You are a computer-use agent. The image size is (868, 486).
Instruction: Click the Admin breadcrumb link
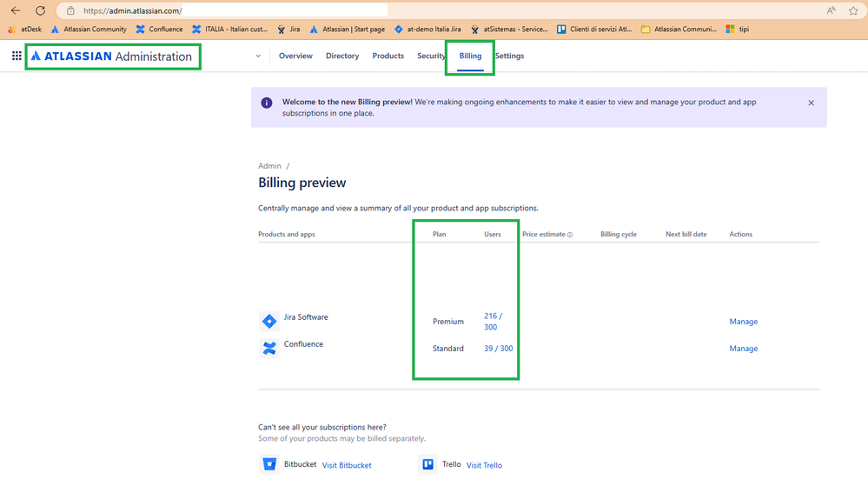269,166
